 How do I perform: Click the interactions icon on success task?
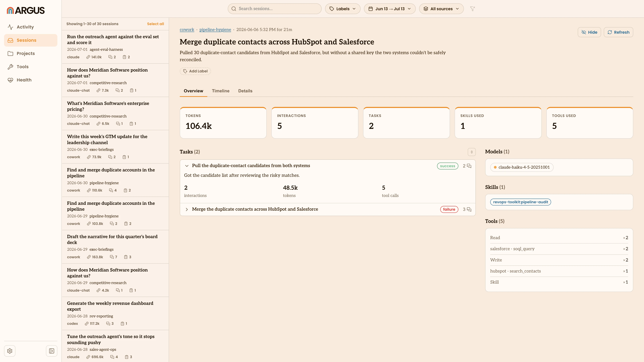point(469,166)
